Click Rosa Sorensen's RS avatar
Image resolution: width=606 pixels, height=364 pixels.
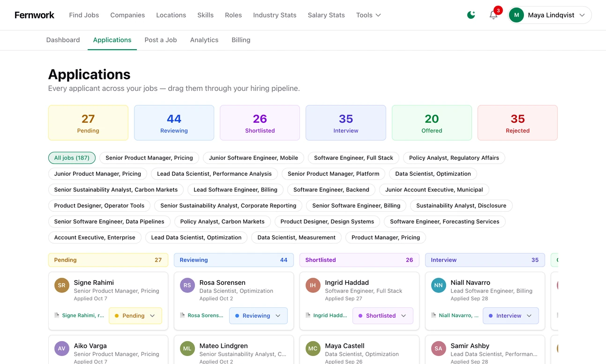[187, 285]
